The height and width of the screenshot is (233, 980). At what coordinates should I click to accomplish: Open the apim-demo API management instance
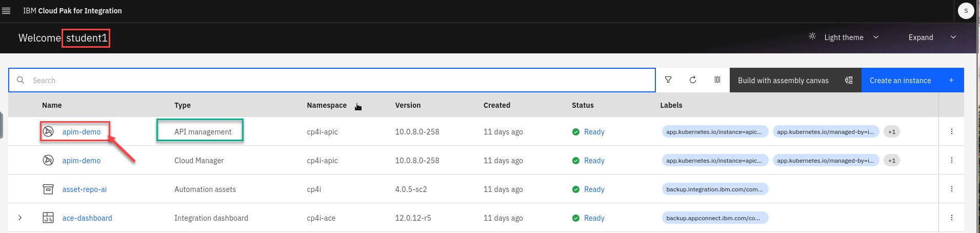(x=82, y=132)
